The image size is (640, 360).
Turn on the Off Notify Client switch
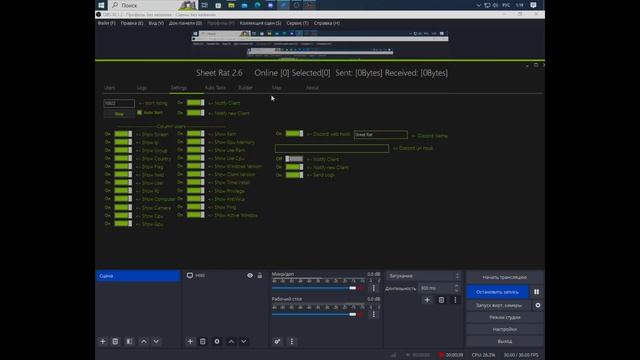pos(294,159)
